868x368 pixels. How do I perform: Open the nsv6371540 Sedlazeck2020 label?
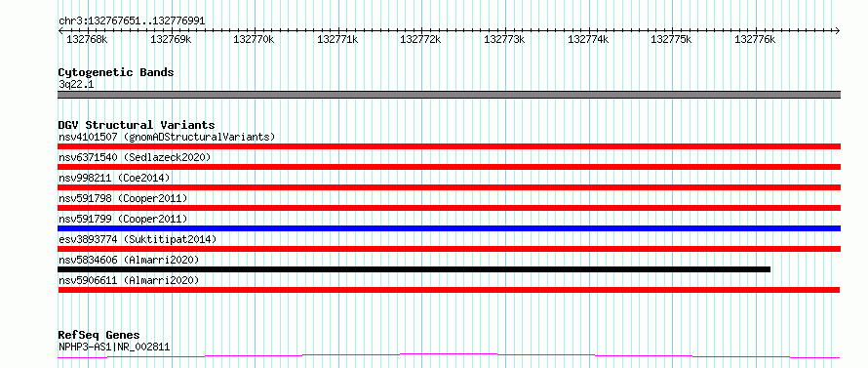(135, 157)
